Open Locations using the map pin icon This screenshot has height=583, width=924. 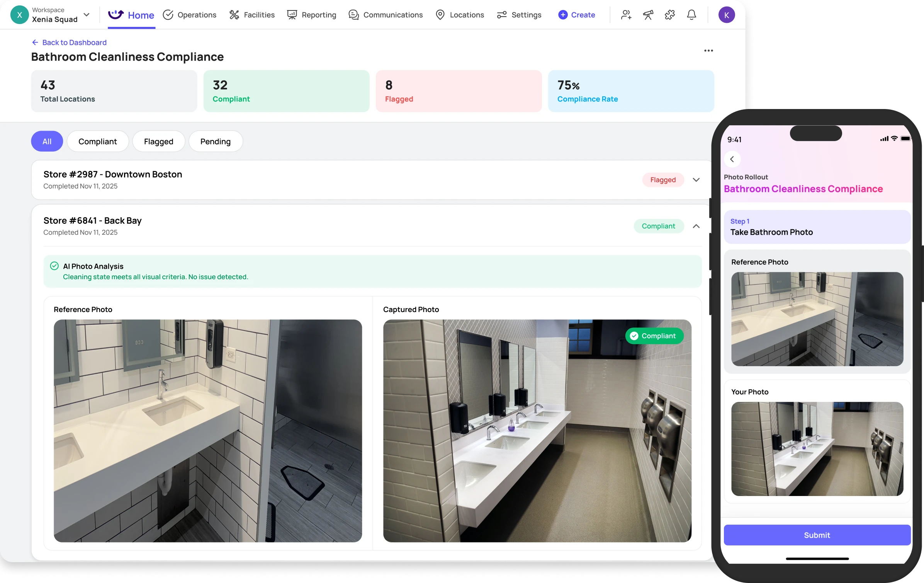(440, 15)
